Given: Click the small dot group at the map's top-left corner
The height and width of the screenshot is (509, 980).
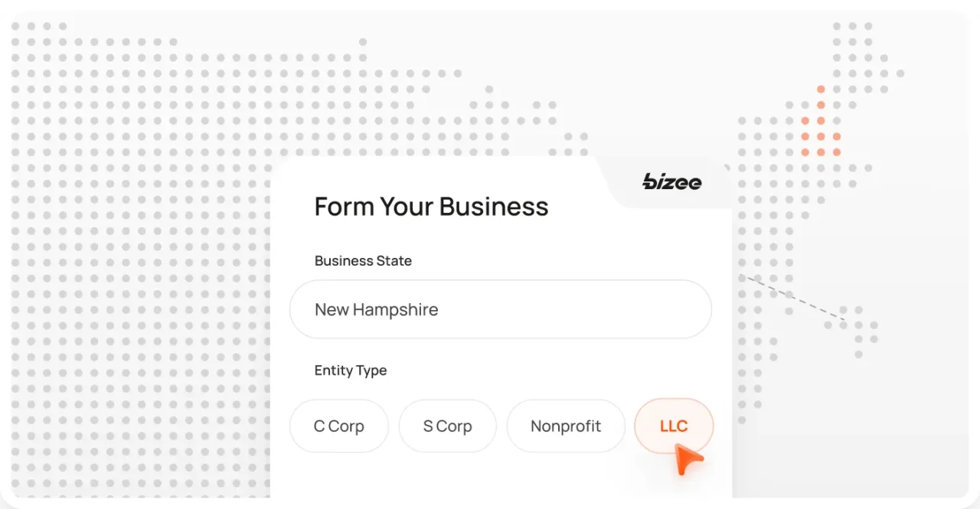Looking at the screenshot, I should point(38,26).
